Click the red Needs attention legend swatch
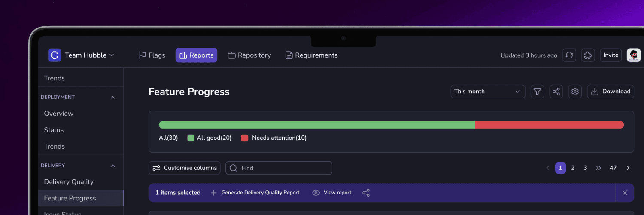Viewport: 644px width, 215px height. [245, 138]
